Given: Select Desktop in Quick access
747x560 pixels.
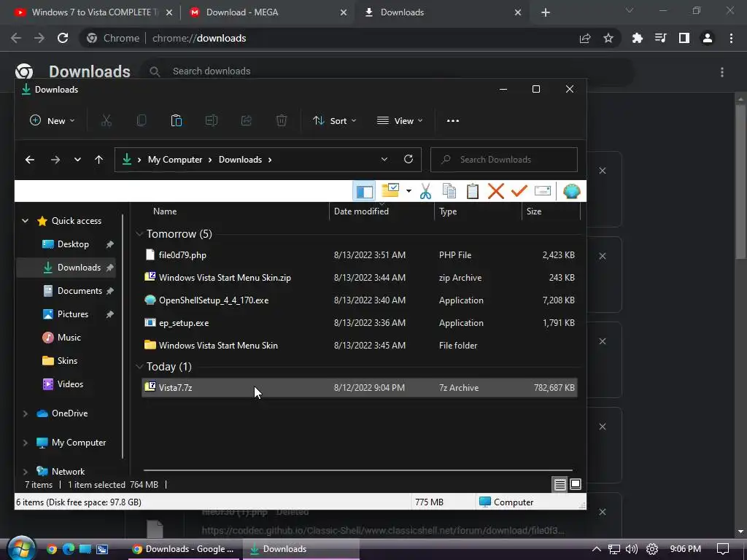Looking at the screenshot, I should click(x=73, y=244).
